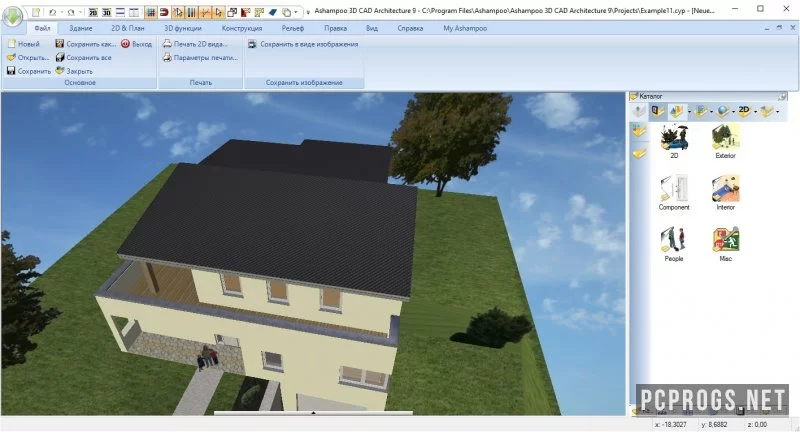The image size is (800, 432).
Task: Click upper folder icon in catalog side strip
Action: (x=639, y=132)
